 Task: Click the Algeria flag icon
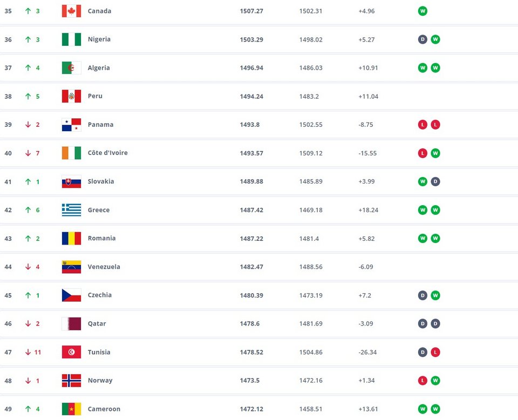[x=71, y=67]
